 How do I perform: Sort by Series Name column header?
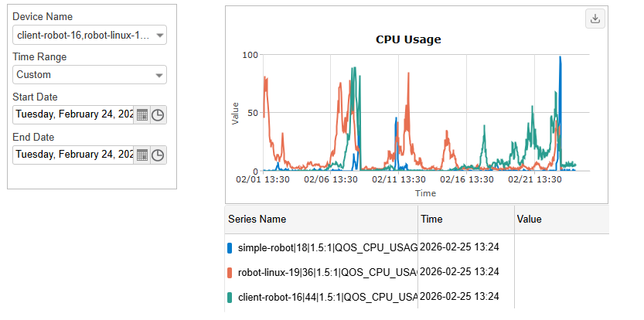(257, 220)
